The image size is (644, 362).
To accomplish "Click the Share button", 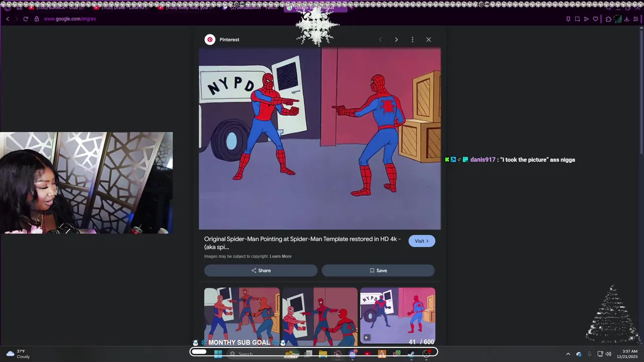I will click(261, 270).
